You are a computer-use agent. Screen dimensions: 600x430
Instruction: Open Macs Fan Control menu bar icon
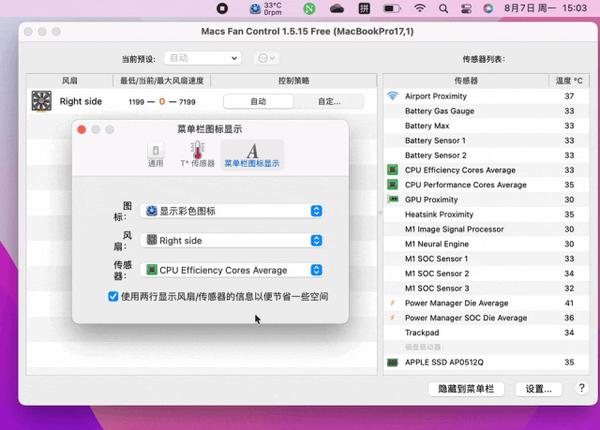pos(265,8)
